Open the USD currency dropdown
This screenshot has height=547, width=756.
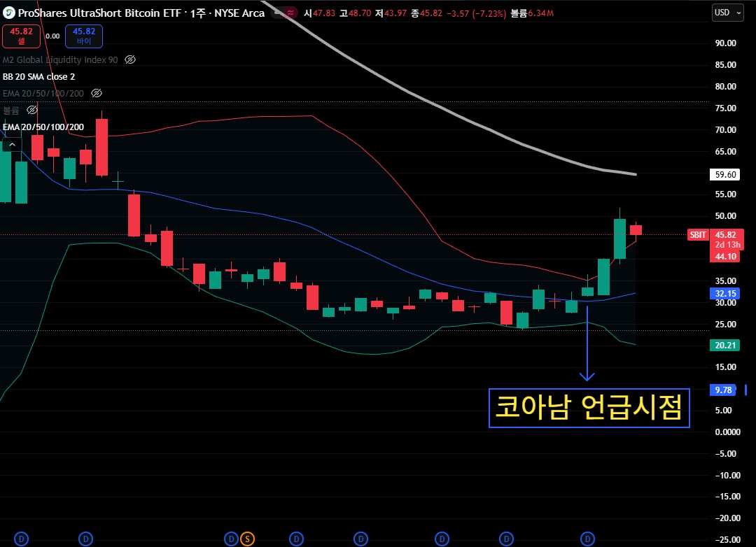tap(728, 13)
